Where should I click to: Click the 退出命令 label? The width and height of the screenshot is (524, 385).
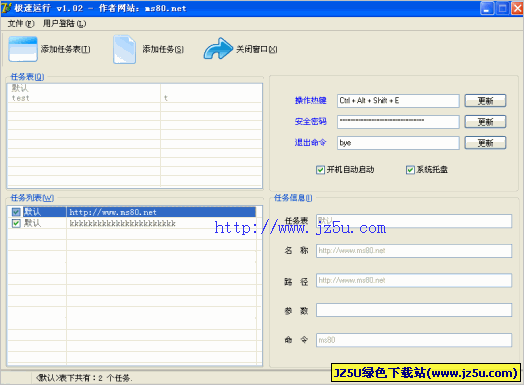click(310, 143)
